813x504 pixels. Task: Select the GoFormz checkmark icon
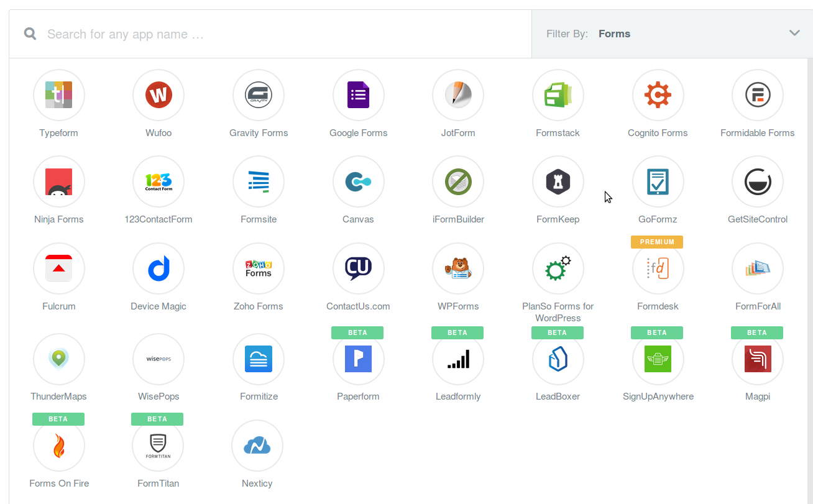pos(658,181)
